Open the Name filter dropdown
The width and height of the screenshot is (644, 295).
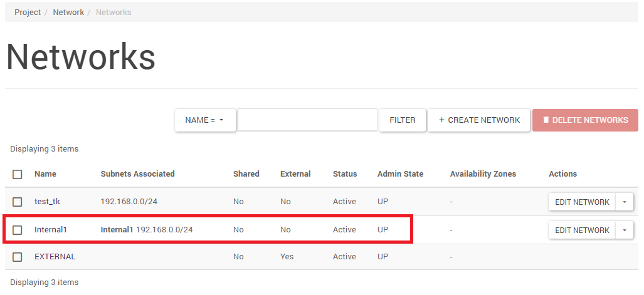coord(205,120)
